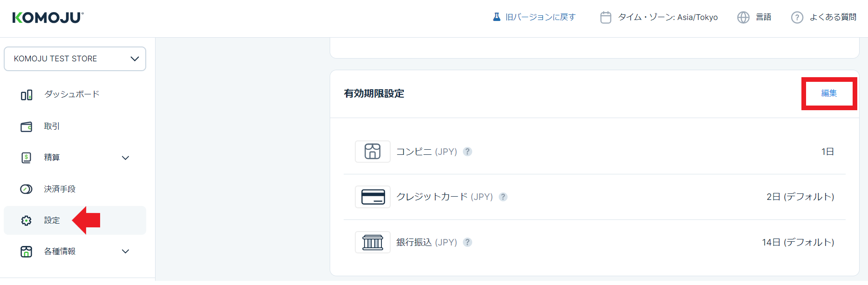Click 編集 to edit expiration settings
The width and height of the screenshot is (868, 285).
pyautogui.click(x=829, y=93)
